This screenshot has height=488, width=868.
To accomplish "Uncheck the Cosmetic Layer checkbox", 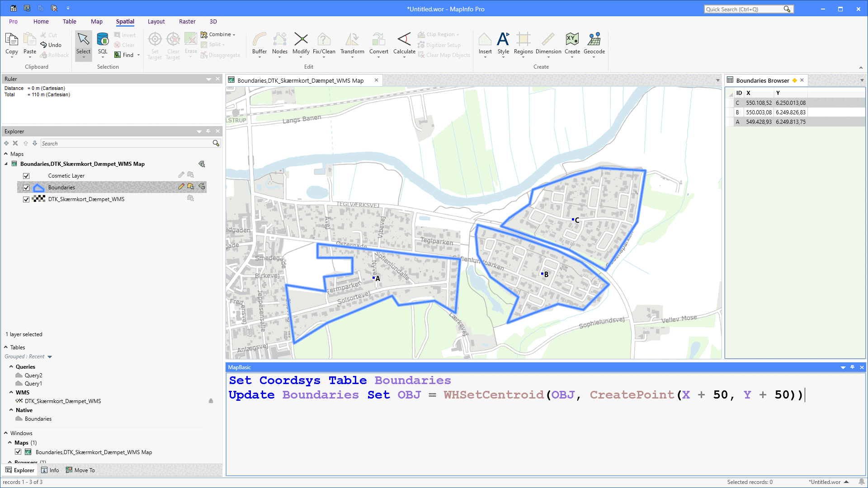I will point(26,176).
